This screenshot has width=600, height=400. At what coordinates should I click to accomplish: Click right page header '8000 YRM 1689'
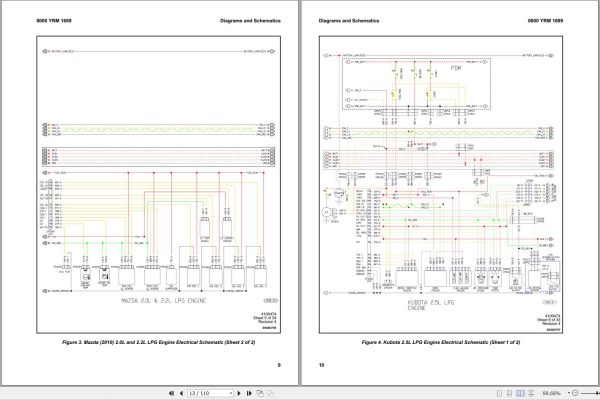click(545, 21)
